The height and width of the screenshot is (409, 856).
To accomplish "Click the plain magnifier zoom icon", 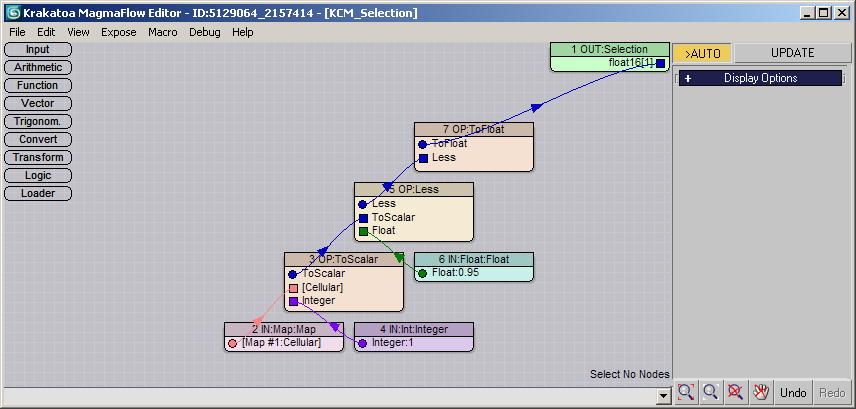I will 711,392.
